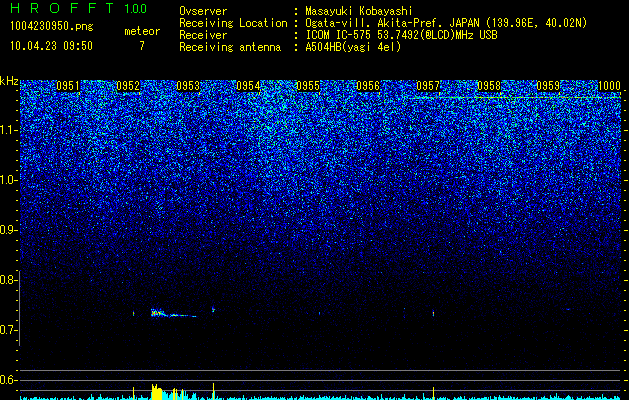Click the observer name Masayuki Kobayashi
The image size is (629, 400).
pos(358,11)
